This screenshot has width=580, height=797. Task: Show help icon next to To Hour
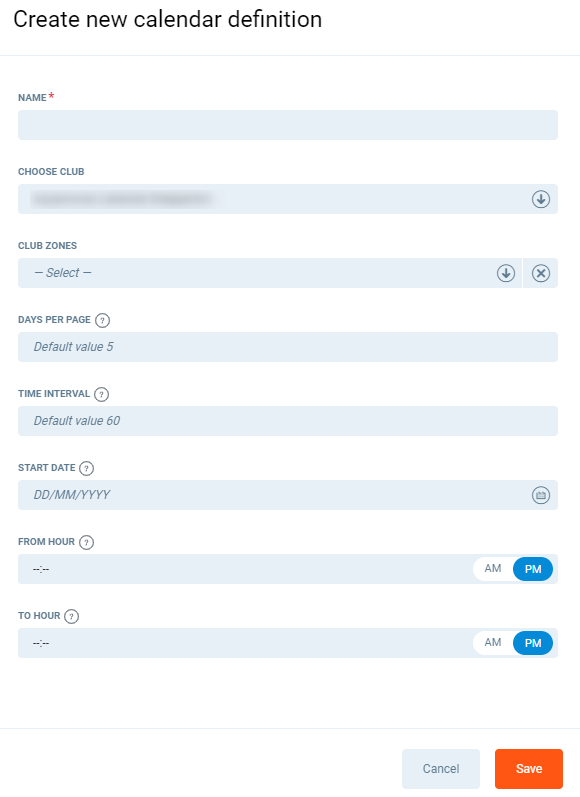click(72, 616)
